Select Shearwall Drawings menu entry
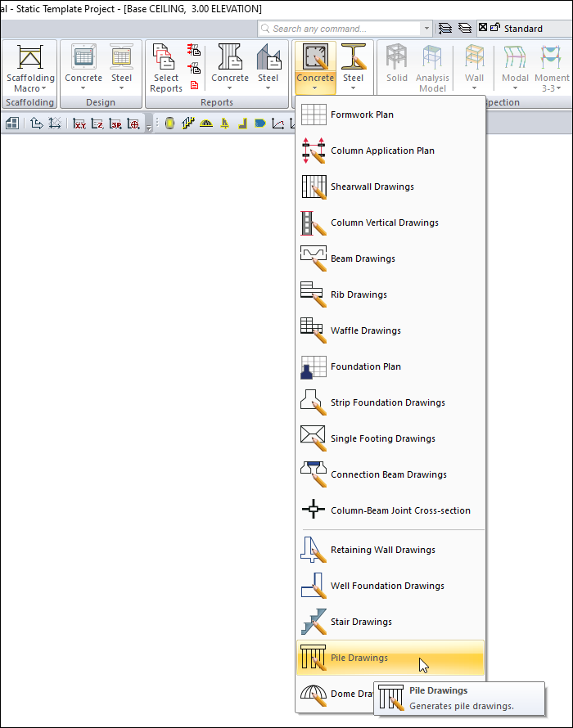Image resolution: width=573 pixels, height=728 pixels. [x=390, y=186]
